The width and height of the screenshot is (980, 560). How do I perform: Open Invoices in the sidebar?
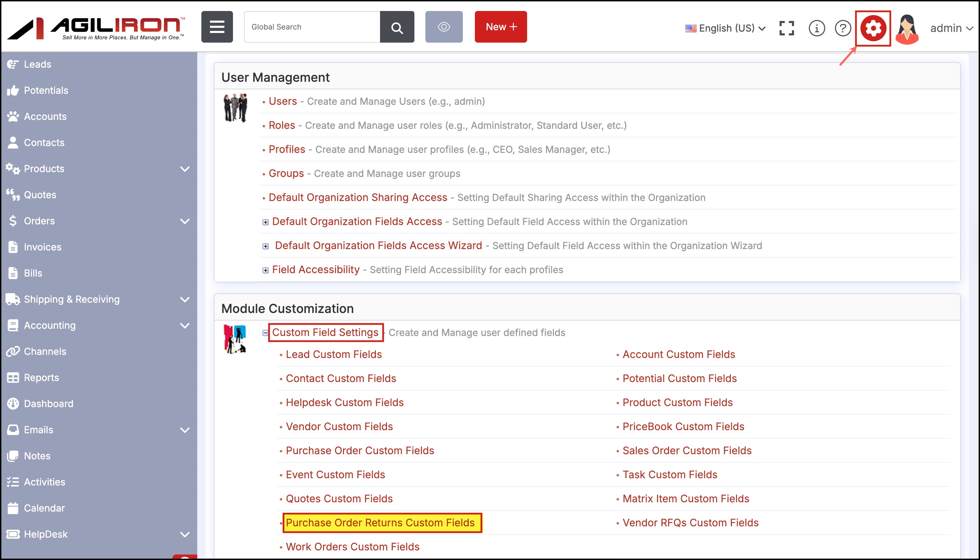42,247
